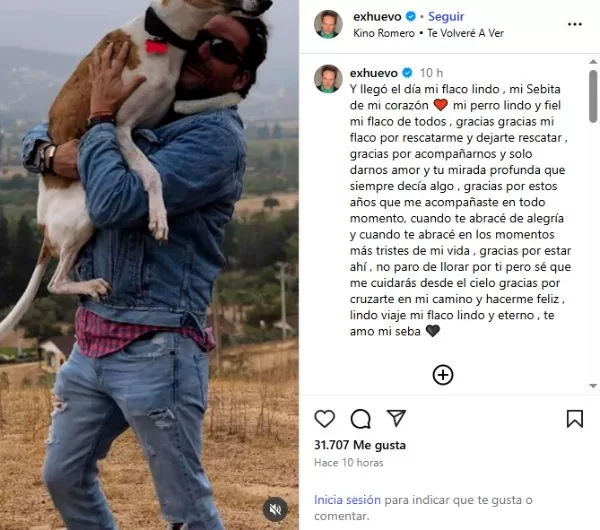This screenshot has width=600, height=530.
Task: Open the Inicia sesión login link
Action: click(x=347, y=500)
